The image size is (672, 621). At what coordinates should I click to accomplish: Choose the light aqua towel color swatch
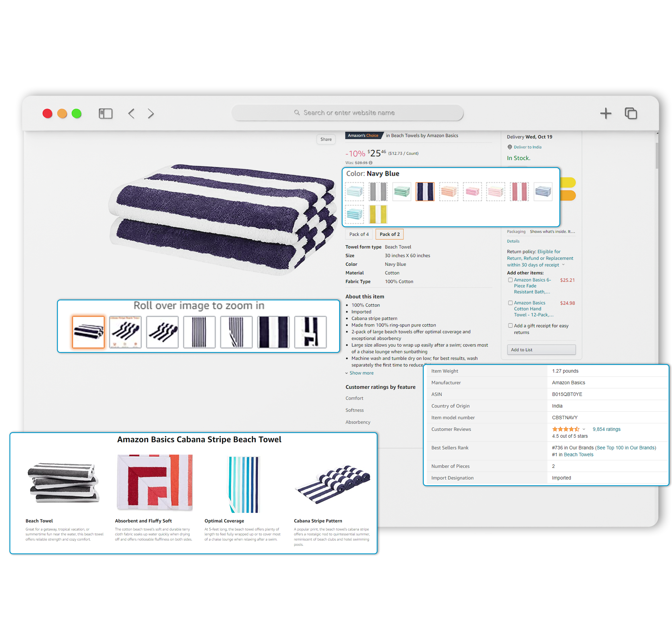(354, 192)
